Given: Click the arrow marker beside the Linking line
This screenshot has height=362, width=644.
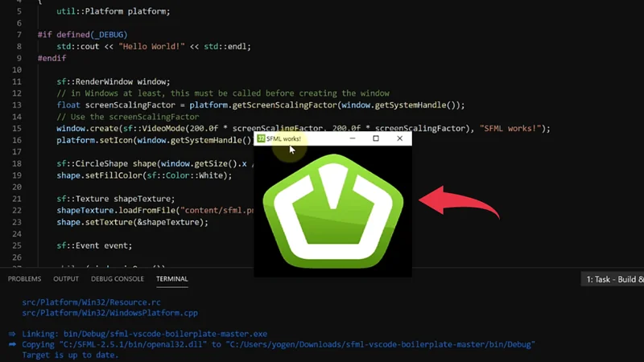Looking at the screenshot, I should (12, 334).
